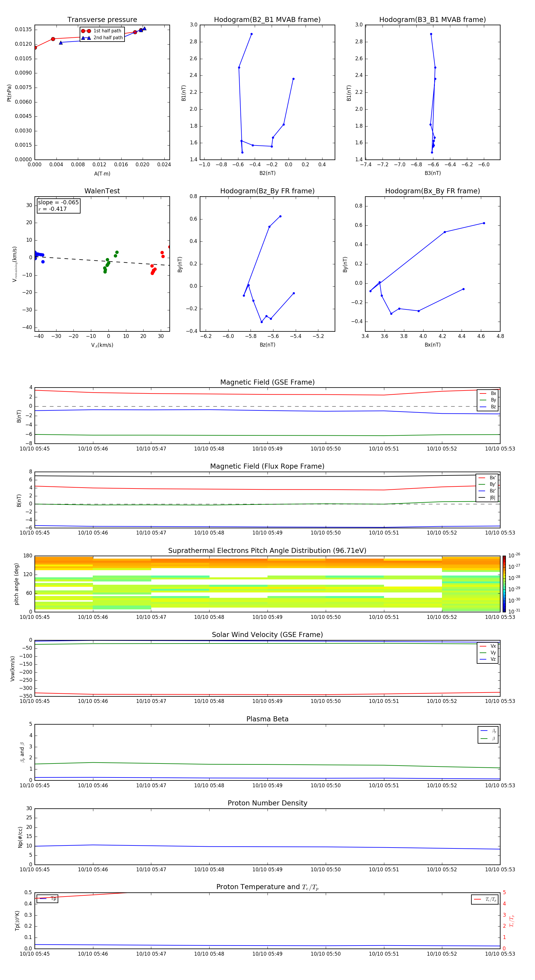Click the 'B3(nT)' x-axis label

[x=432, y=173]
